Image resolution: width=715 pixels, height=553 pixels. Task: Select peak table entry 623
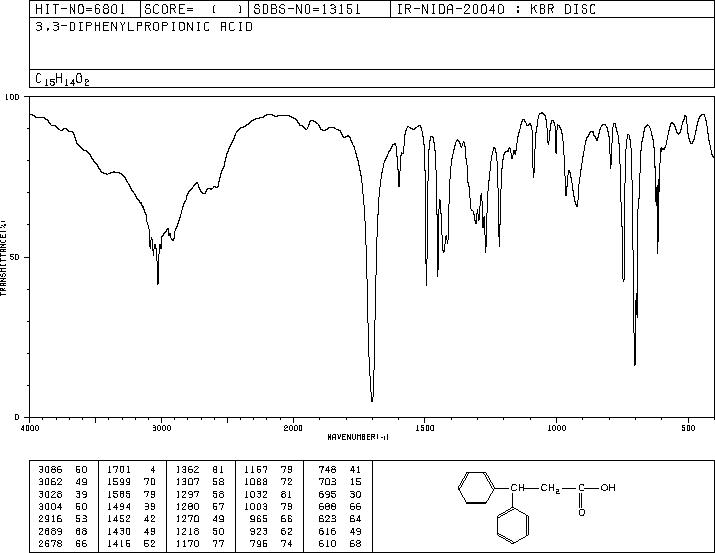(340, 519)
